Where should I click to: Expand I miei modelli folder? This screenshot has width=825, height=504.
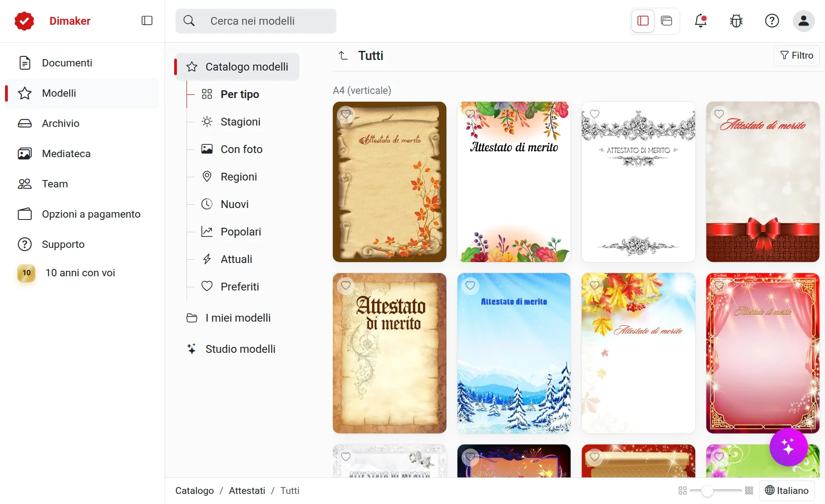(237, 318)
